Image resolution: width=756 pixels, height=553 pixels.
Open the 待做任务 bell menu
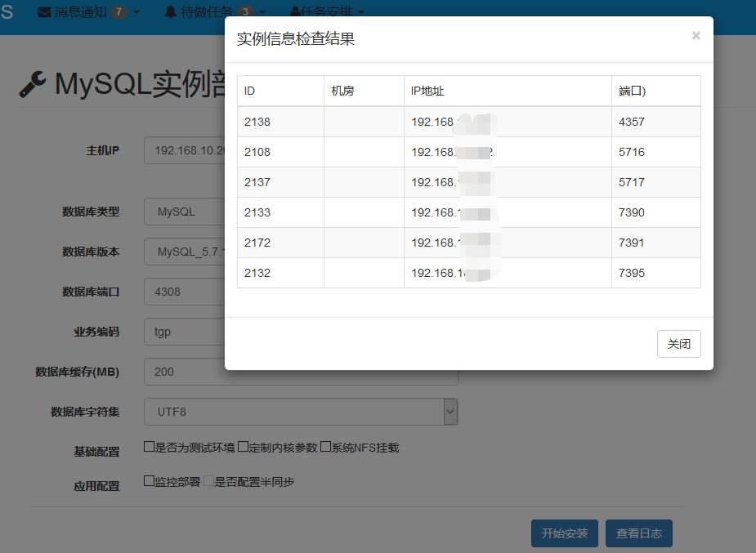point(215,11)
